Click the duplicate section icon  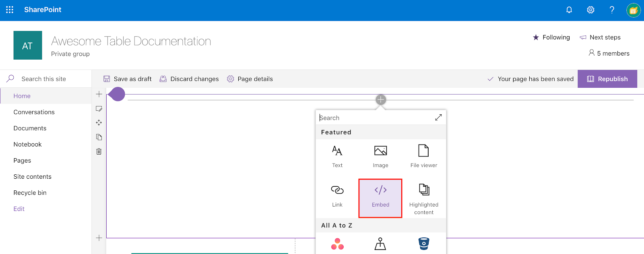99,137
